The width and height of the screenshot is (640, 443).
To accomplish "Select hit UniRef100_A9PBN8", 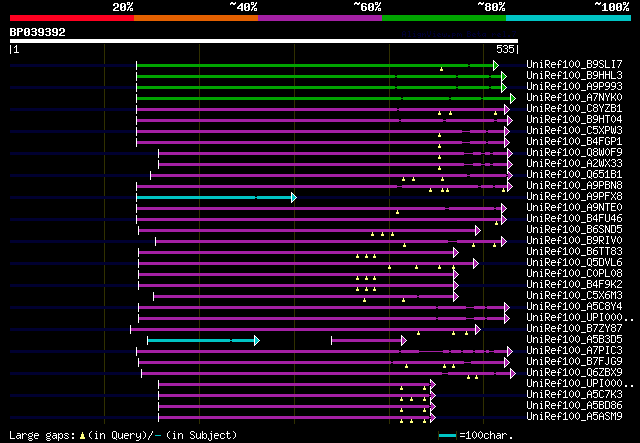I will 574,186.
